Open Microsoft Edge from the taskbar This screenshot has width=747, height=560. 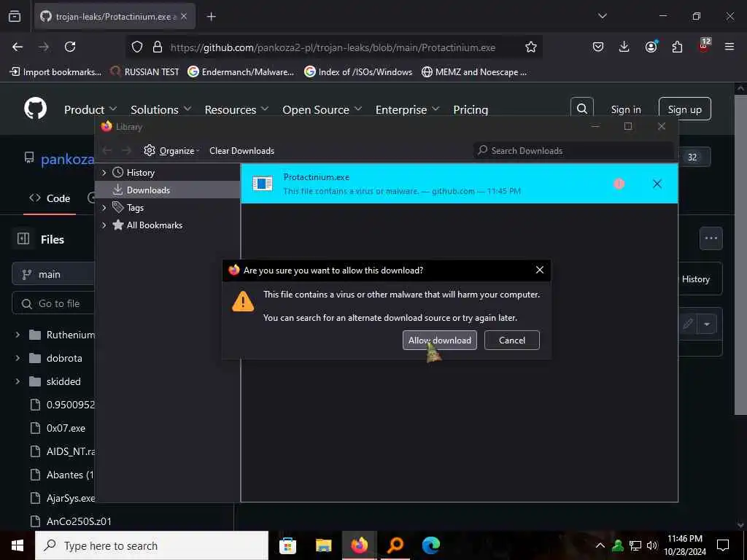[430, 545]
